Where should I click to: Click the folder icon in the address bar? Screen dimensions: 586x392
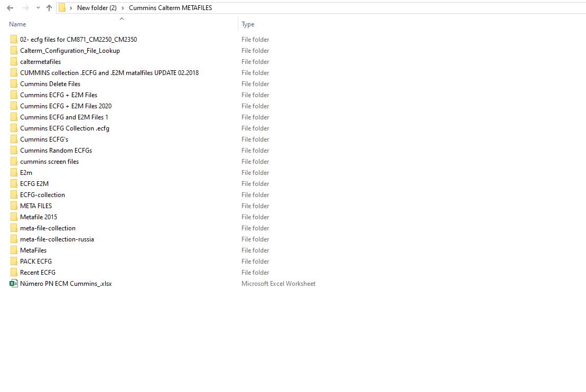coord(62,8)
